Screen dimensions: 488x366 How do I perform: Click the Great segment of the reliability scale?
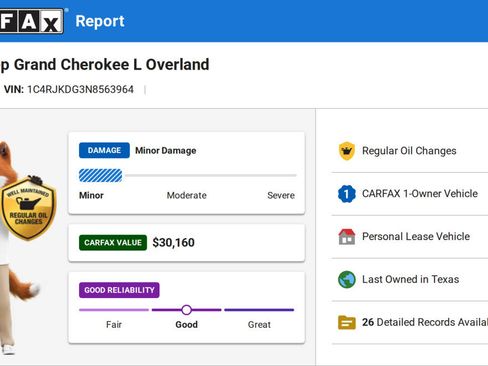259,310
